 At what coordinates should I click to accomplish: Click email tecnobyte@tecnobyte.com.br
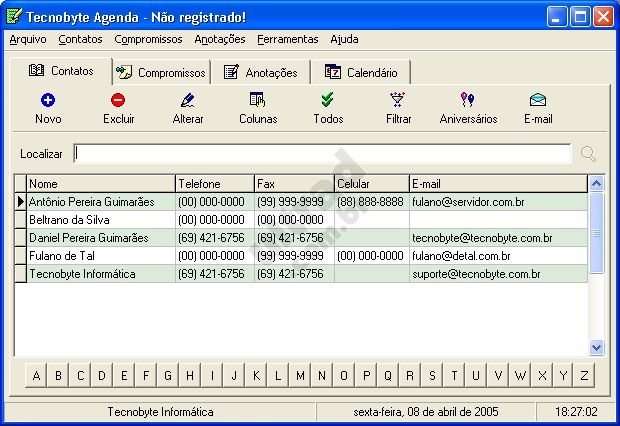coord(482,238)
